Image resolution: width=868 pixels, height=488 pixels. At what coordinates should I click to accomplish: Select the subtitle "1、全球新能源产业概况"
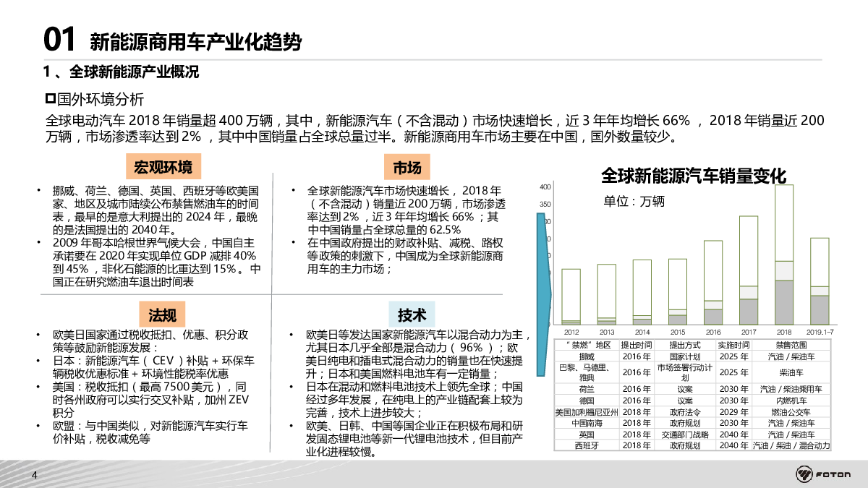point(121,72)
